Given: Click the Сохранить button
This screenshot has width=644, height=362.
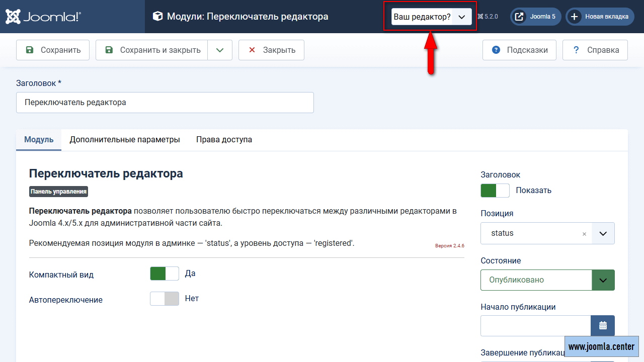Looking at the screenshot, I should (53, 50).
